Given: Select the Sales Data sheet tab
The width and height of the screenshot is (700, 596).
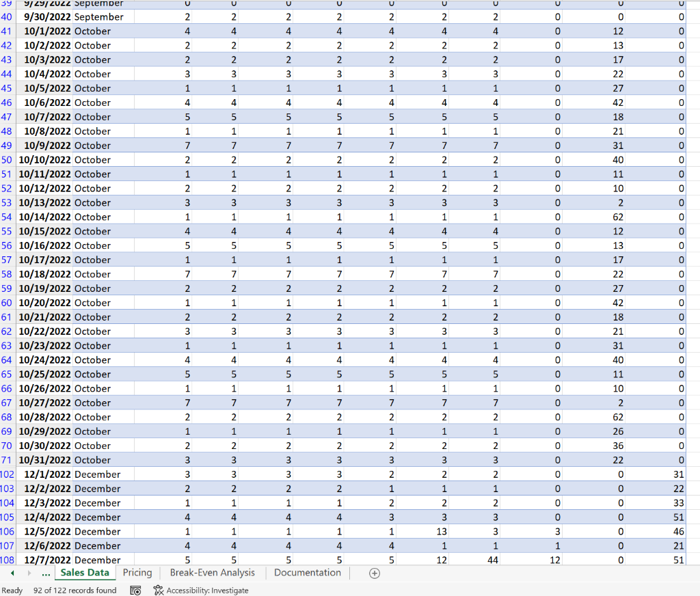Looking at the screenshot, I should 85,573.
